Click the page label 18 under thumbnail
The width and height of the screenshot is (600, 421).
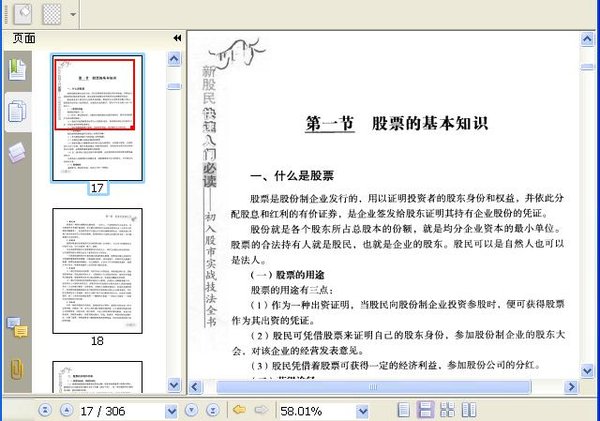pos(97,341)
